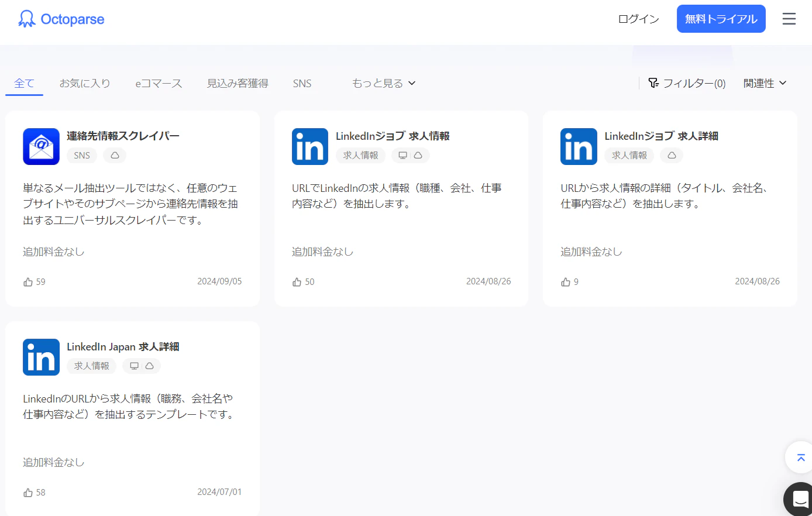Click LinkedIn logo on LinkedIn Japan 求人詳細
Viewport: 812px width, 516px height.
[41, 357]
